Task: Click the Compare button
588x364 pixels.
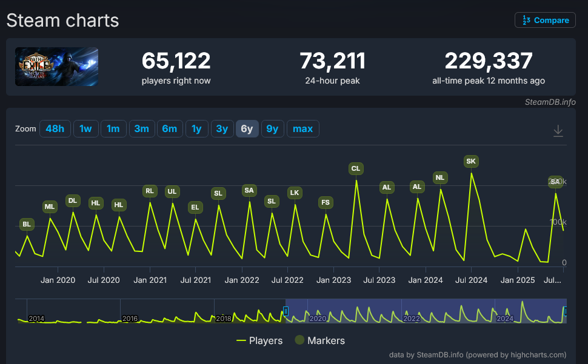Action: click(545, 20)
